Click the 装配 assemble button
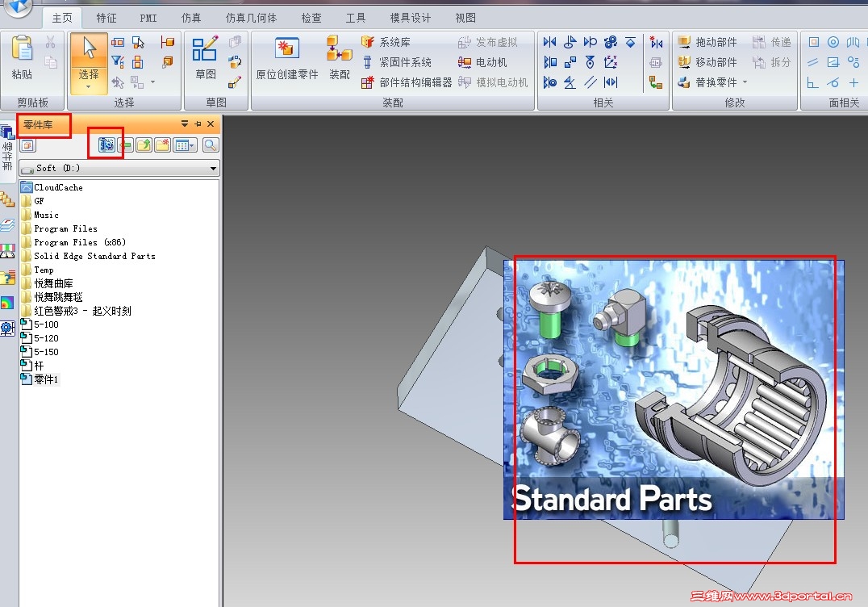 [340, 59]
